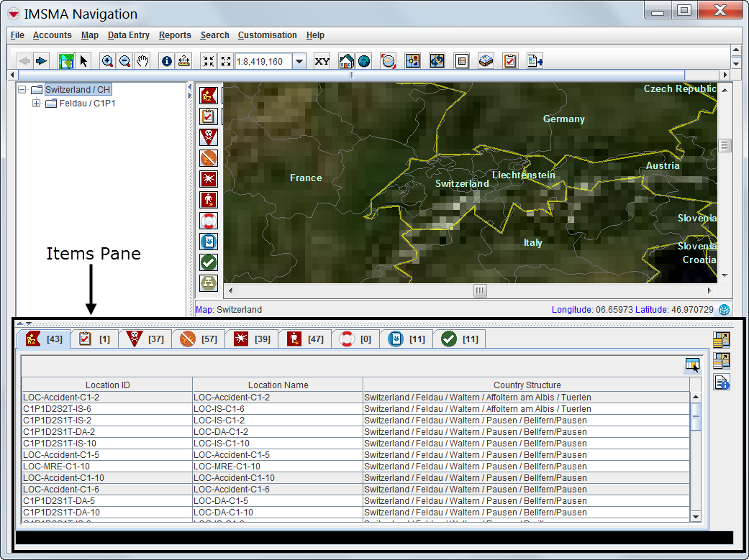Screen dimensions: 749x560
Task: Click the Country Structure column header
Action: coord(527,385)
